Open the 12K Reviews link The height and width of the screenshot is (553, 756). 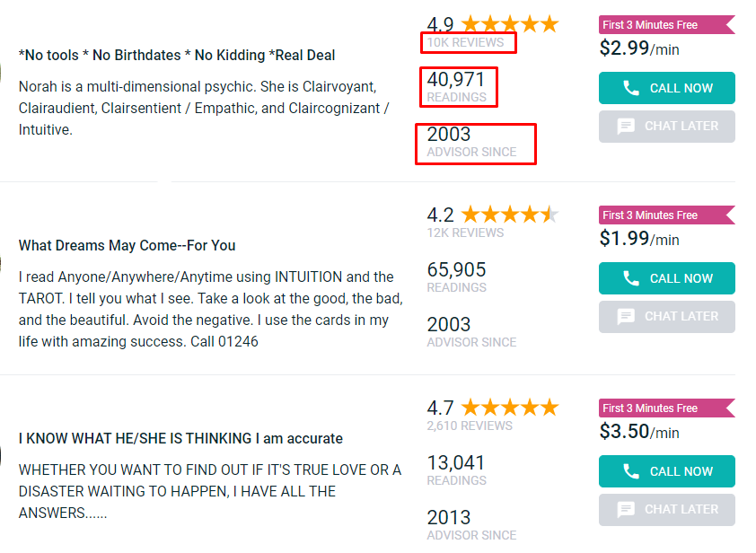[465, 233]
